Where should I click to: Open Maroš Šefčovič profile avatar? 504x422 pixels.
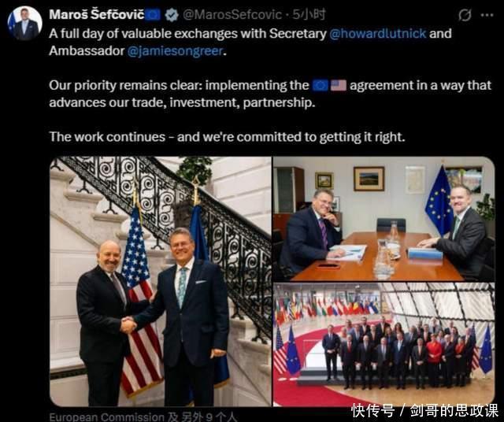(24, 23)
